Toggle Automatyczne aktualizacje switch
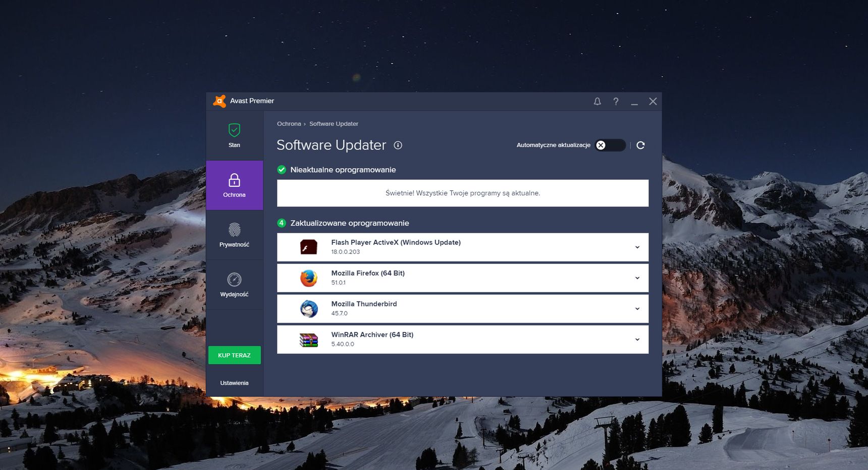The height and width of the screenshot is (470, 868). 610,145
